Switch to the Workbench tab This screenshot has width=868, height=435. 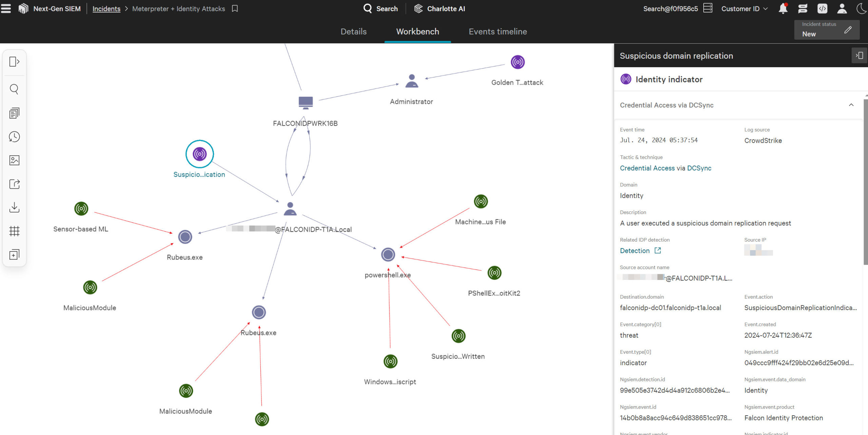tap(417, 32)
